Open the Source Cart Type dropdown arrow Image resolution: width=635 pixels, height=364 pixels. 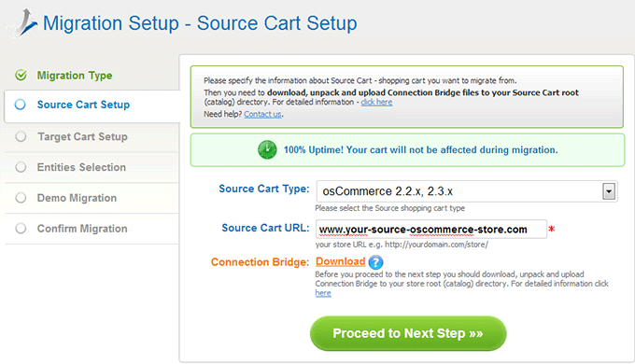[x=609, y=191]
